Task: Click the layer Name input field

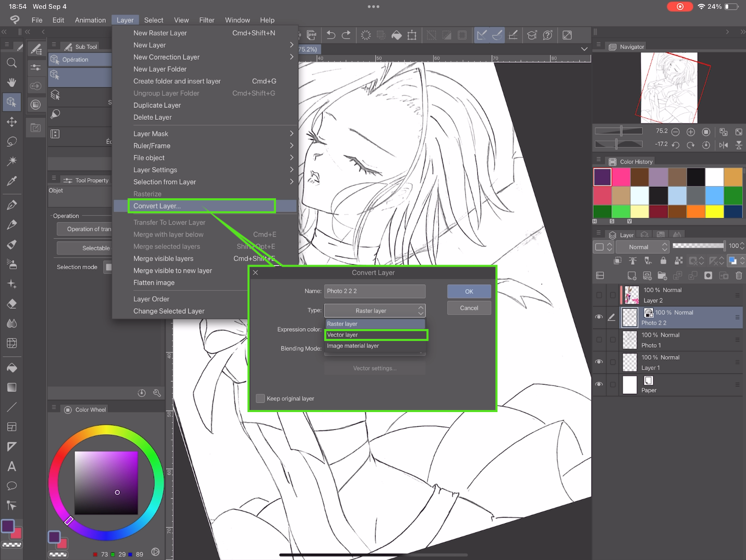Action: tap(375, 291)
